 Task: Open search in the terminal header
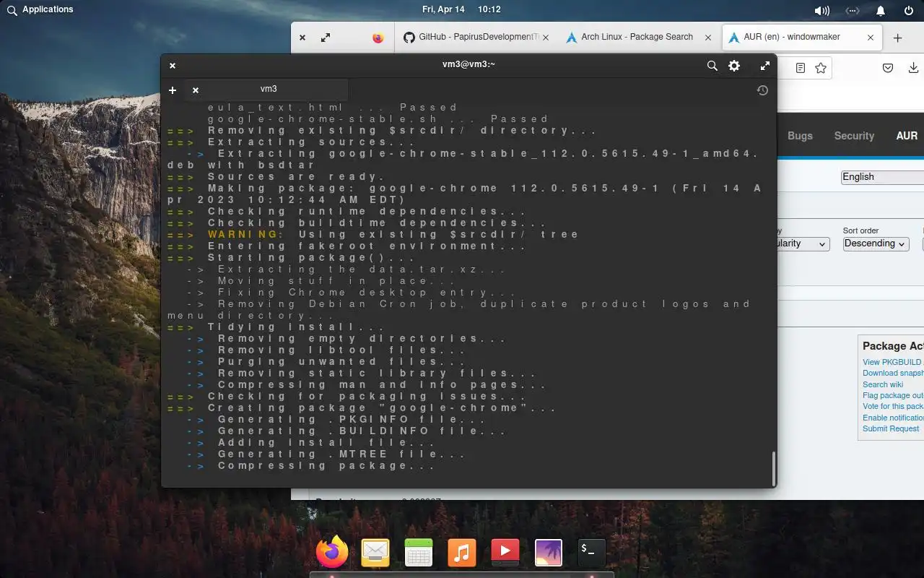pos(712,66)
